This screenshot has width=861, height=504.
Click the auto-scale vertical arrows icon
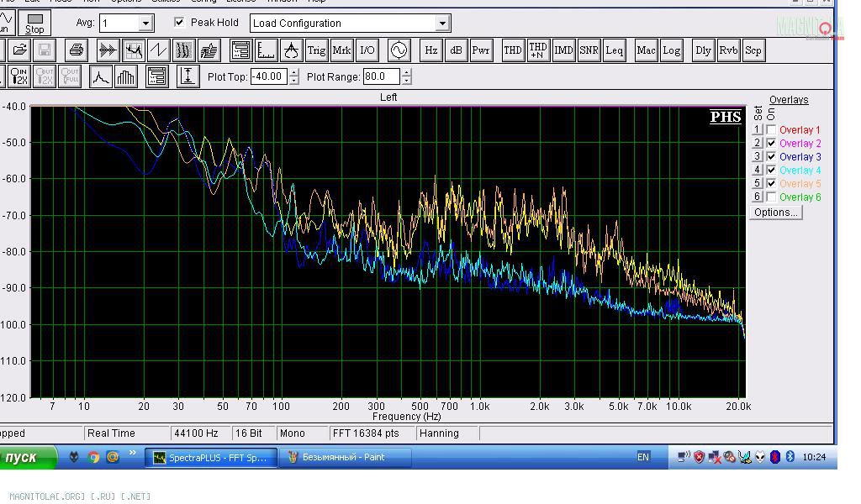pyautogui.click(x=188, y=76)
